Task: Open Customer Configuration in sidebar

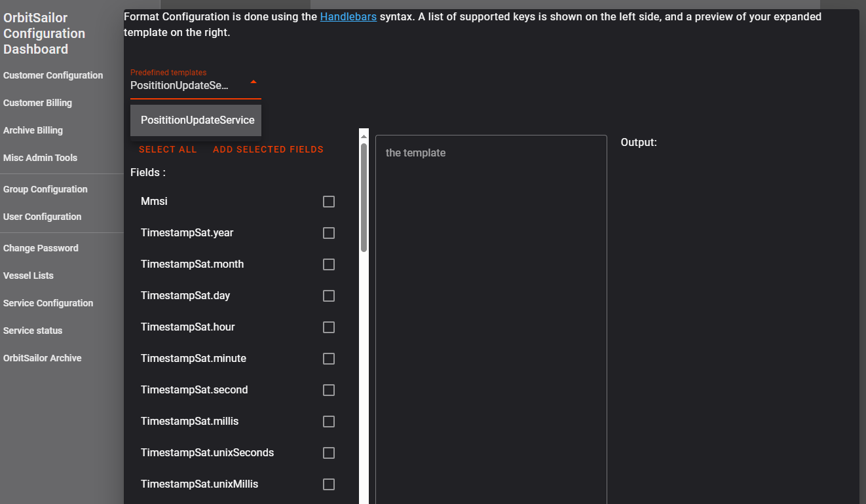Action: point(53,75)
